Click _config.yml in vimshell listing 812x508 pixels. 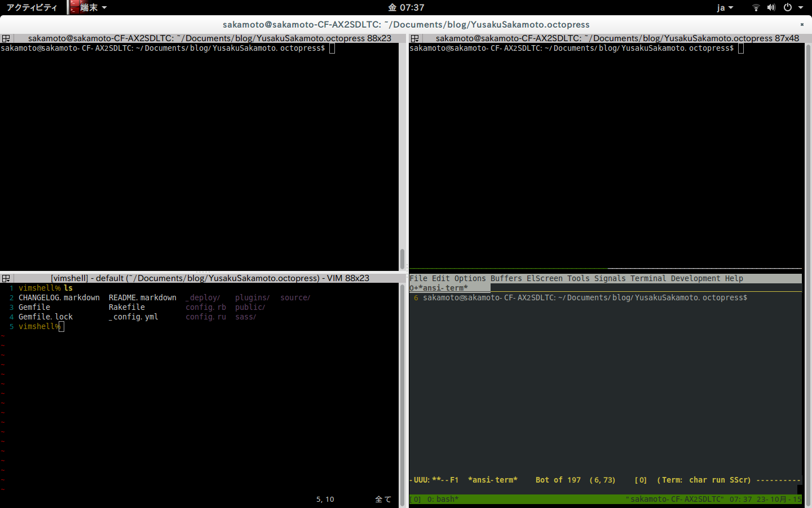134,317
